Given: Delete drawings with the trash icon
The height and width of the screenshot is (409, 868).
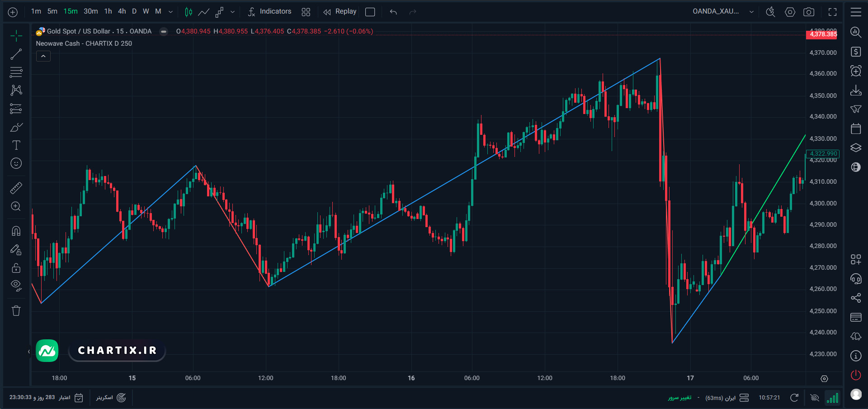Looking at the screenshot, I should tap(16, 311).
